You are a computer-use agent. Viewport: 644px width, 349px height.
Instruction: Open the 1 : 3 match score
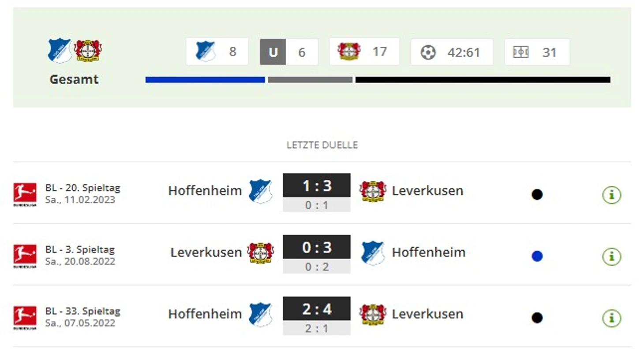pyautogui.click(x=317, y=186)
